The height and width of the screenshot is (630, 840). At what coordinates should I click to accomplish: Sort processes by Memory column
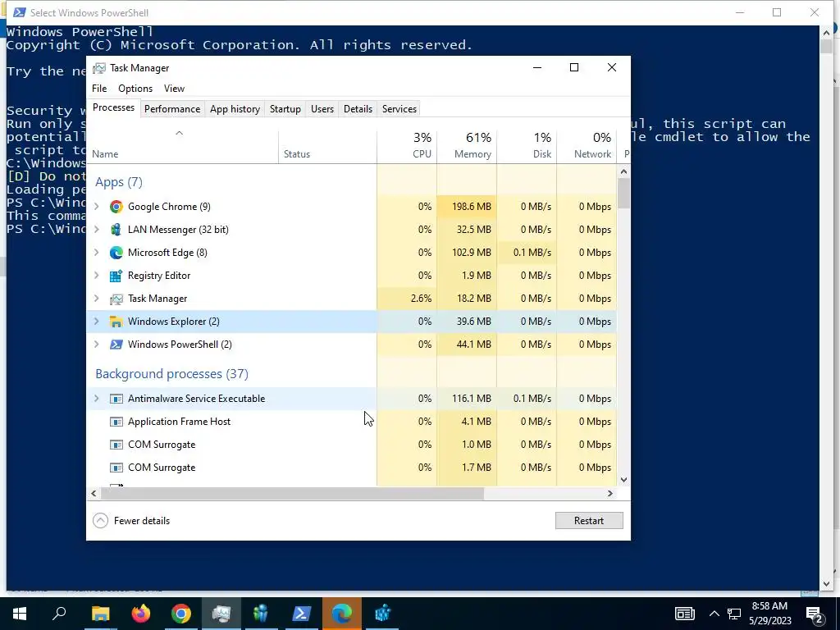(x=467, y=146)
